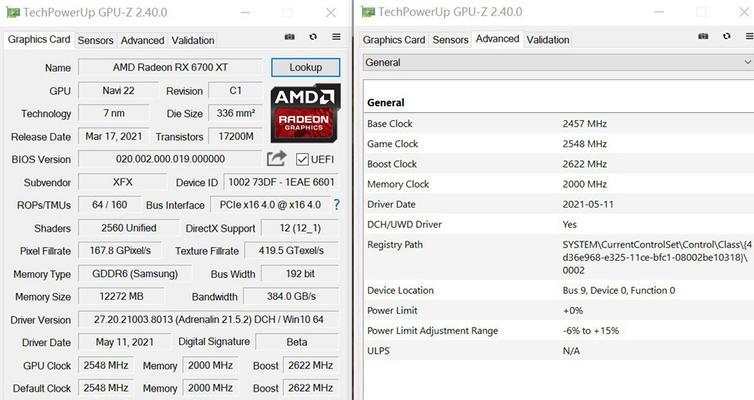Click the BIOS export share arrow icon

(x=276, y=158)
